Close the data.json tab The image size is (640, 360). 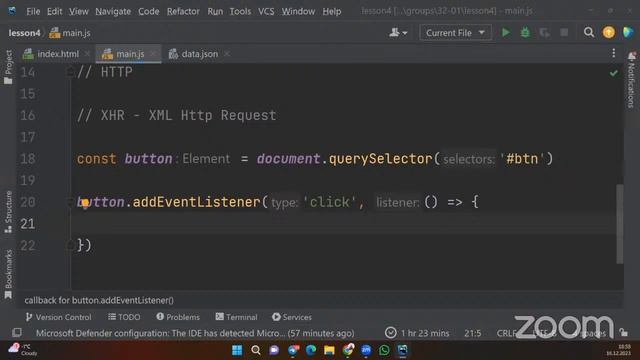[x=227, y=54]
